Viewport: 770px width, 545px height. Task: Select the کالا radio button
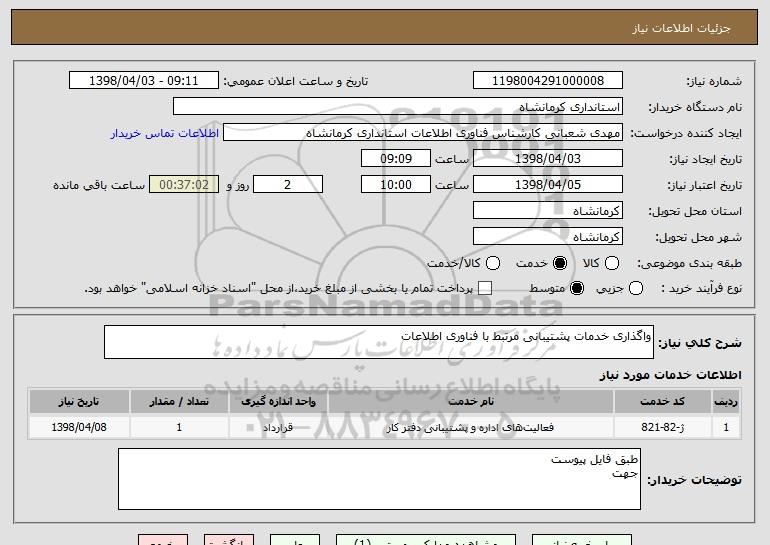click(612, 263)
